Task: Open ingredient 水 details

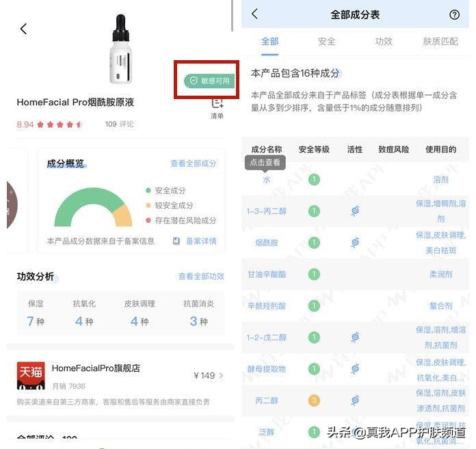Action: (x=266, y=180)
